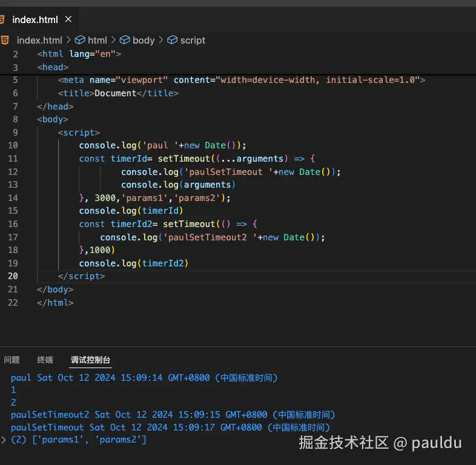The width and height of the screenshot is (476, 465).
Task: Switch to the 问题 panel tab
Action: pyautogui.click(x=12, y=360)
